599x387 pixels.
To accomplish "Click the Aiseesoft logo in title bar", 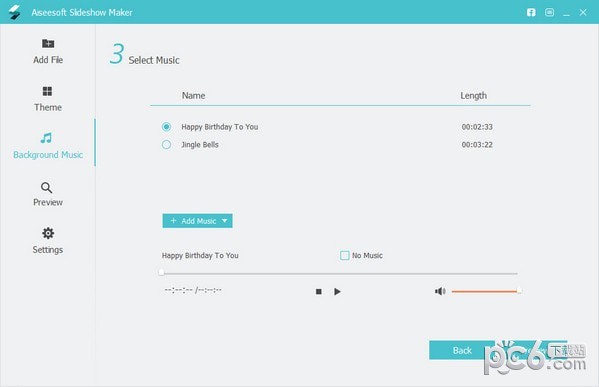I will pos(15,12).
